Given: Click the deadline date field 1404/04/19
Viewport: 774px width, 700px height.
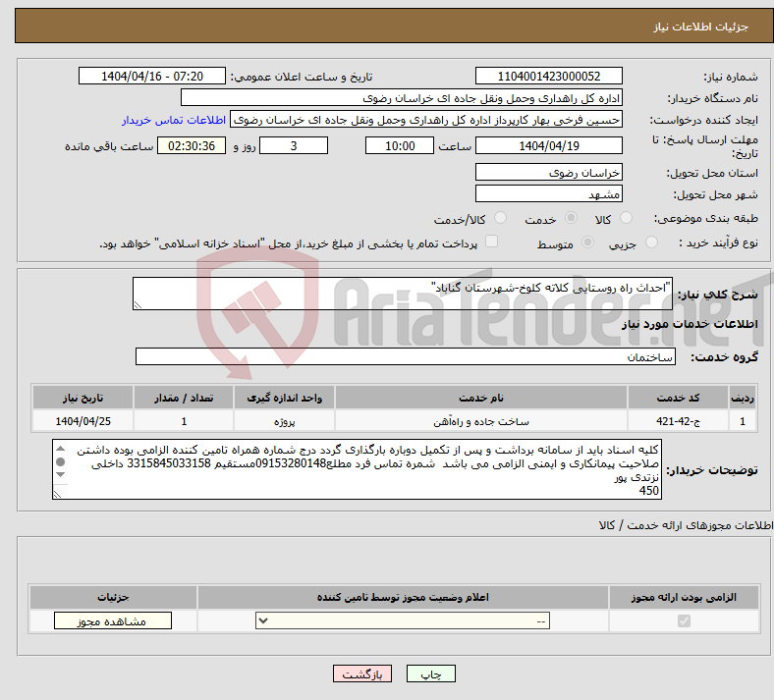Looking at the screenshot, I should (x=549, y=145).
